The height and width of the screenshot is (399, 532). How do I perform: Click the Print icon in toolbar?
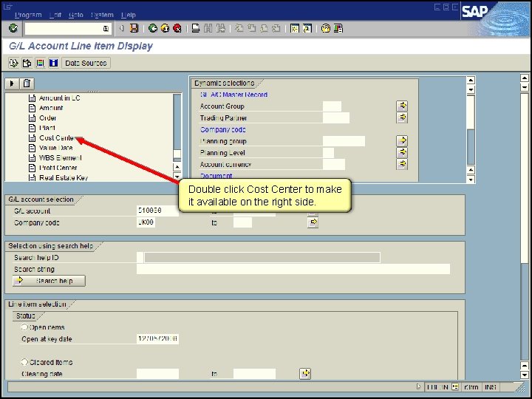195,28
